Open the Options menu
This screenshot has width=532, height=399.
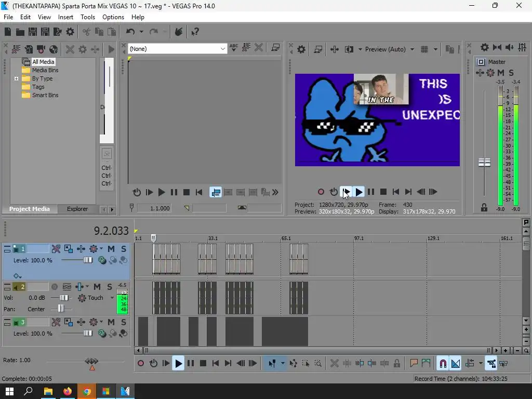113,17
